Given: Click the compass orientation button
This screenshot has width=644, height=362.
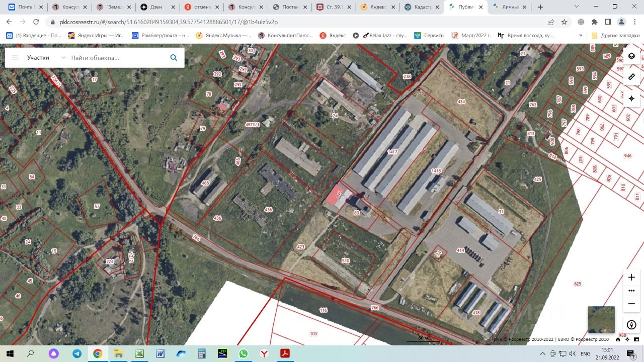Looking at the screenshot, I should [631, 324].
